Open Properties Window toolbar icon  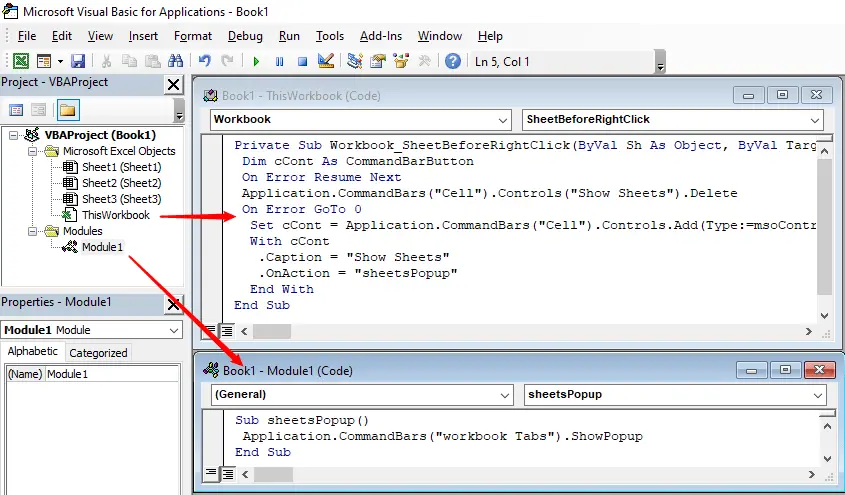pos(378,61)
